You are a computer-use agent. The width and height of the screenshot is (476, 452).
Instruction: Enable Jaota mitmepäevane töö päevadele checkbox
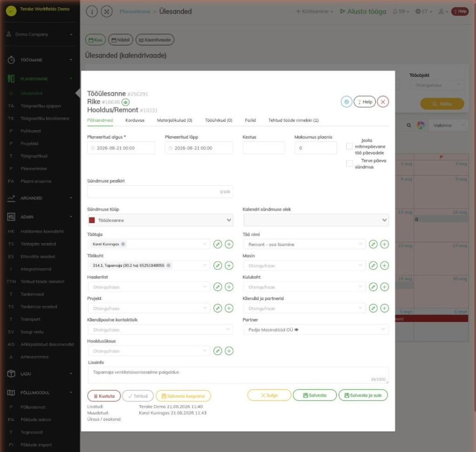350,146
